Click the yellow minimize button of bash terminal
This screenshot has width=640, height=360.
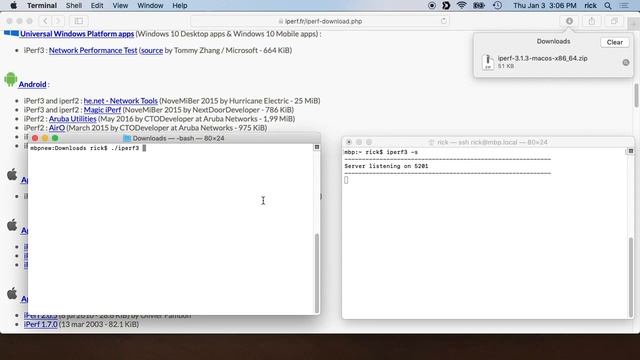(45, 138)
